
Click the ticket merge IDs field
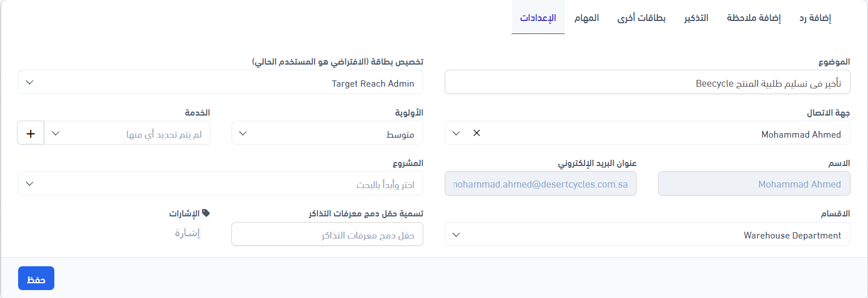click(x=327, y=235)
